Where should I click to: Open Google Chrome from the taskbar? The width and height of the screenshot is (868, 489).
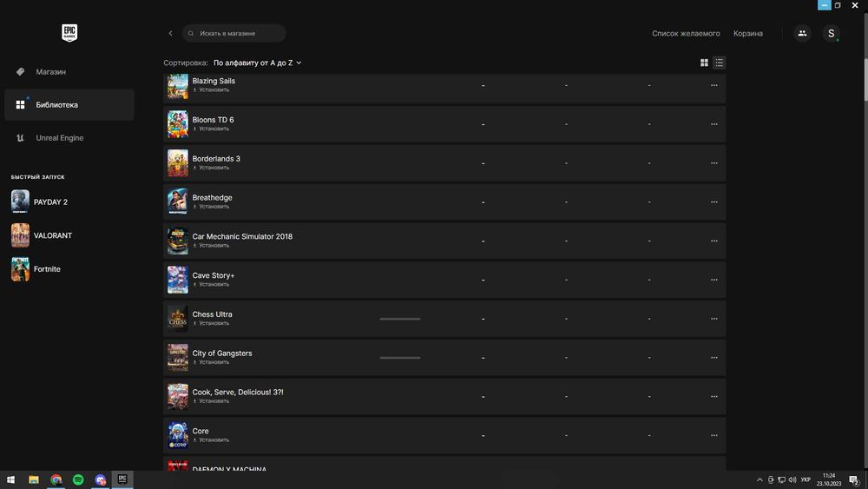point(56,479)
